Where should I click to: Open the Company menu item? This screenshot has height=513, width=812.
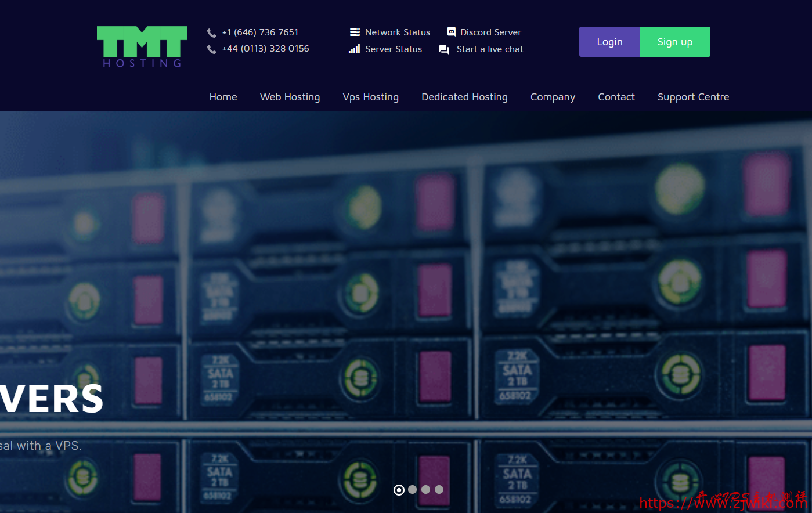point(553,97)
